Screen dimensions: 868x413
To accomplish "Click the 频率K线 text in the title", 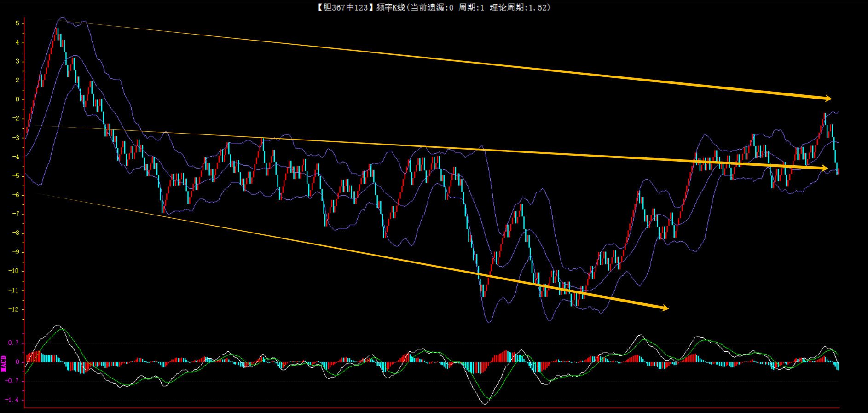I will [391, 7].
